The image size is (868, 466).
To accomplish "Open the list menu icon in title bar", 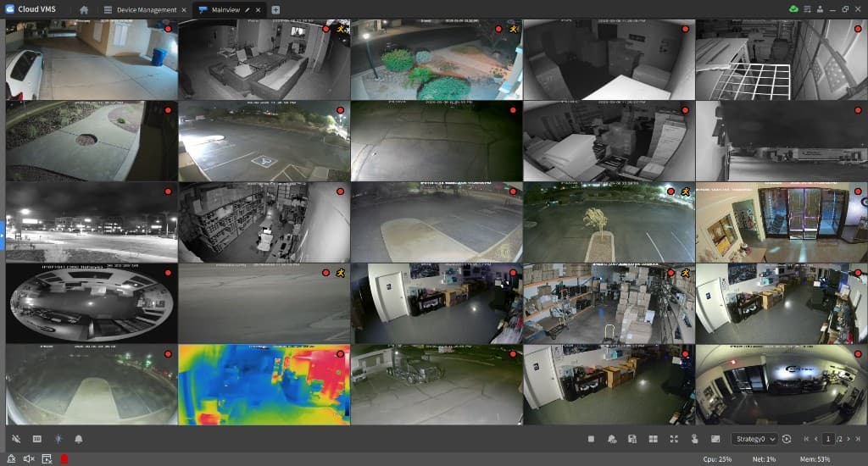I will point(807,8).
